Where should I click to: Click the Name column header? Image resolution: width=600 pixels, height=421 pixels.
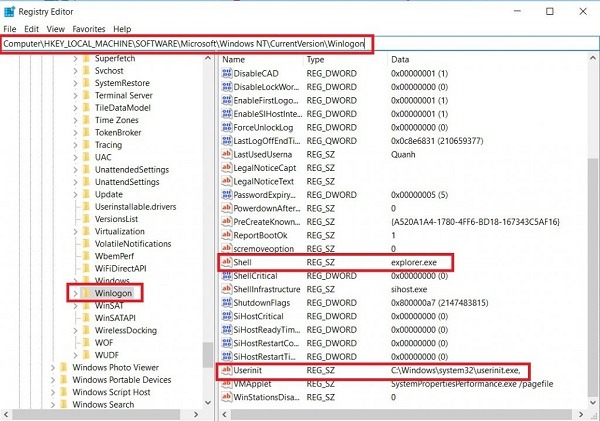pyautogui.click(x=234, y=60)
